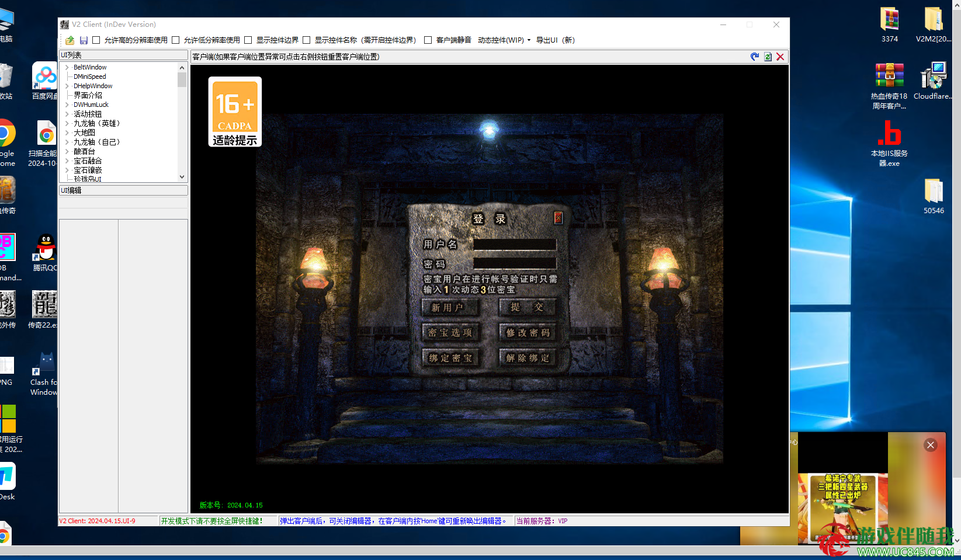Viewport: 961px width, 560px height.
Task: Click the red X in client panel header
Action: (780, 57)
